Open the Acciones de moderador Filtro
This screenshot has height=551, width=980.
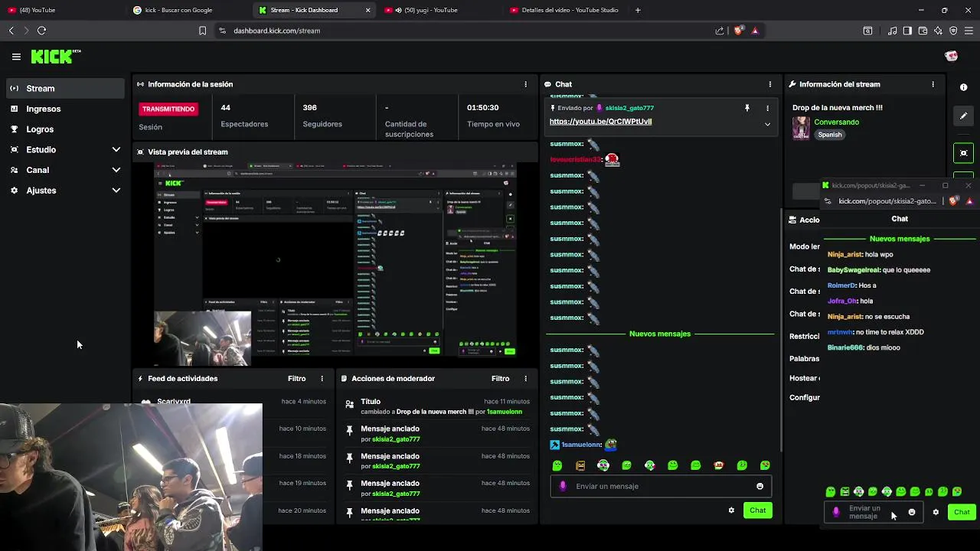500,379
